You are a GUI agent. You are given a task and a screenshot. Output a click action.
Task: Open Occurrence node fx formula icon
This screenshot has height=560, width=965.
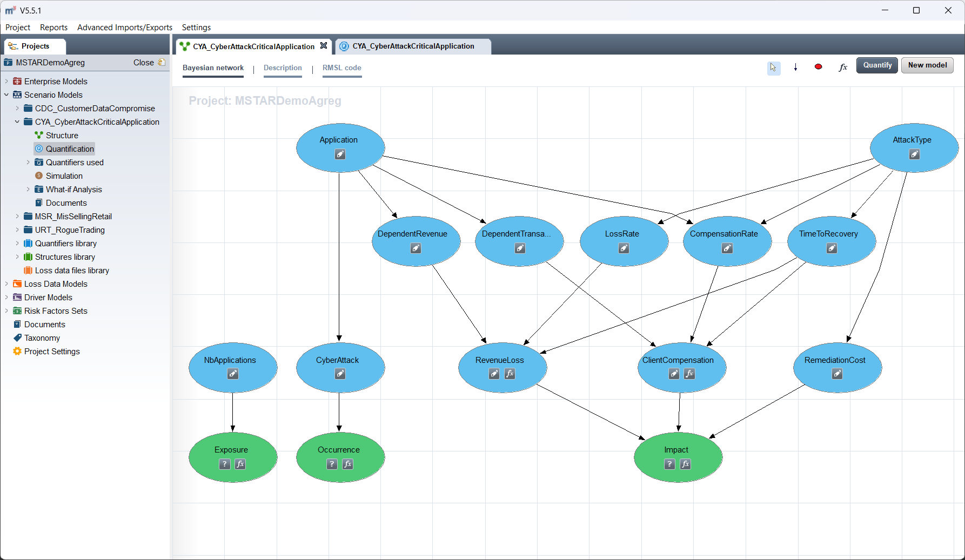(x=347, y=464)
